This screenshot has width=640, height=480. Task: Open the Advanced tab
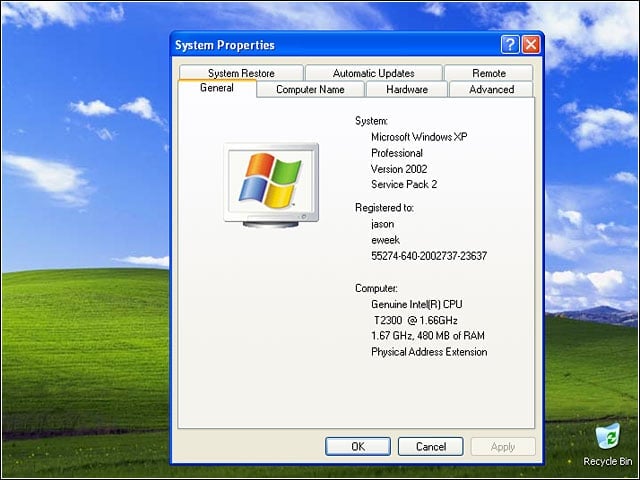point(491,89)
